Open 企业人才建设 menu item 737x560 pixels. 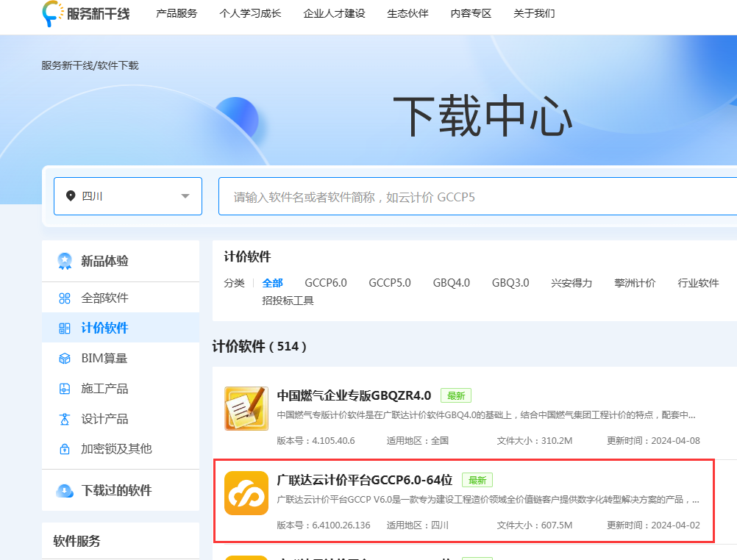pos(334,13)
